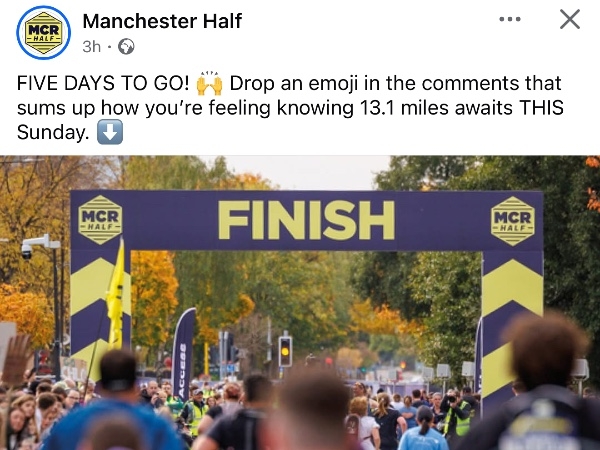Screen dimensions: 600x450
Task: Click the blue down-arrow emoji
Action: [110, 132]
